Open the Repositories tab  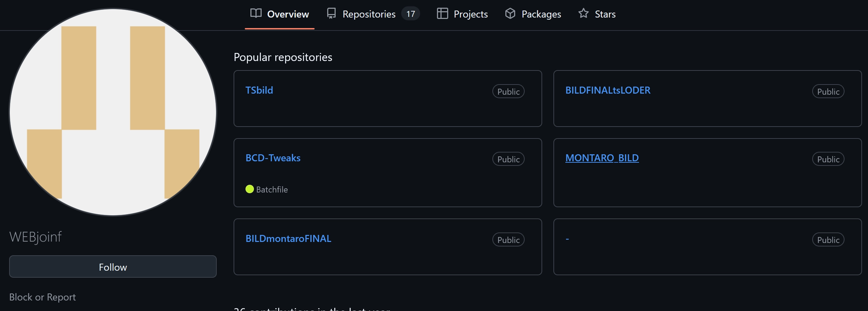(373, 14)
